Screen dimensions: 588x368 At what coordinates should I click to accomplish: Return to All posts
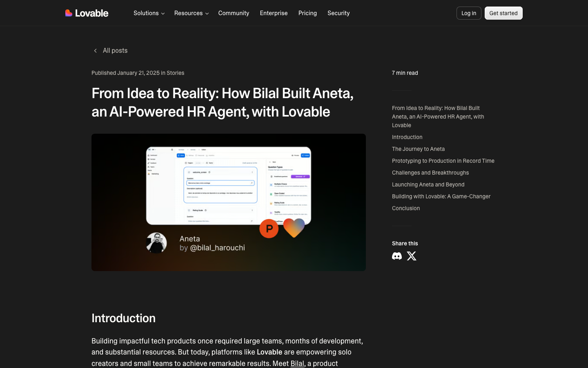coord(115,51)
